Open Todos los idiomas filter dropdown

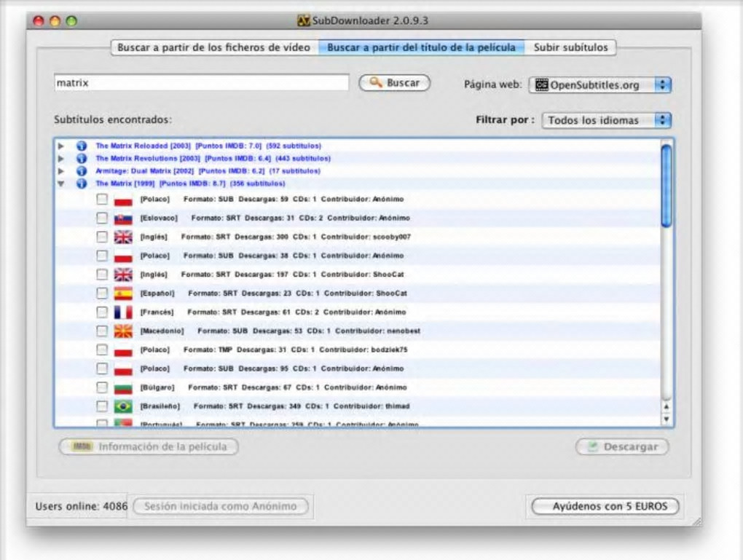[607, 120]
